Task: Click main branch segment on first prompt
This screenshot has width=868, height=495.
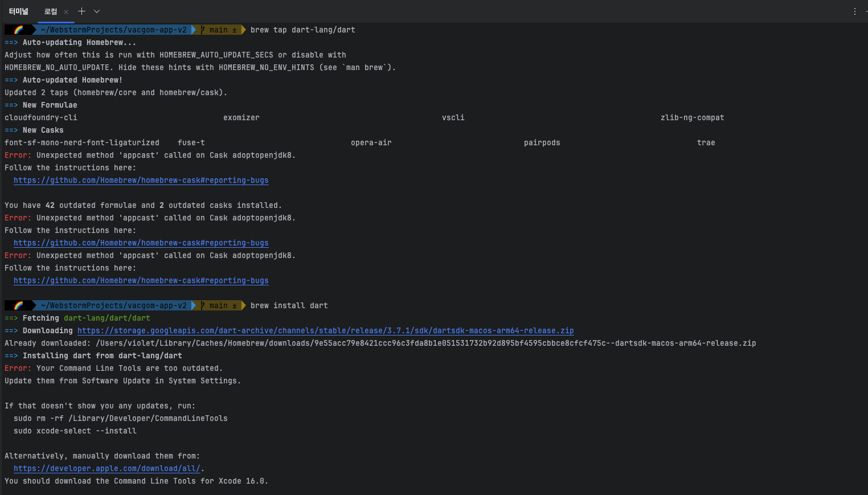Action: (x=219, y=30)
